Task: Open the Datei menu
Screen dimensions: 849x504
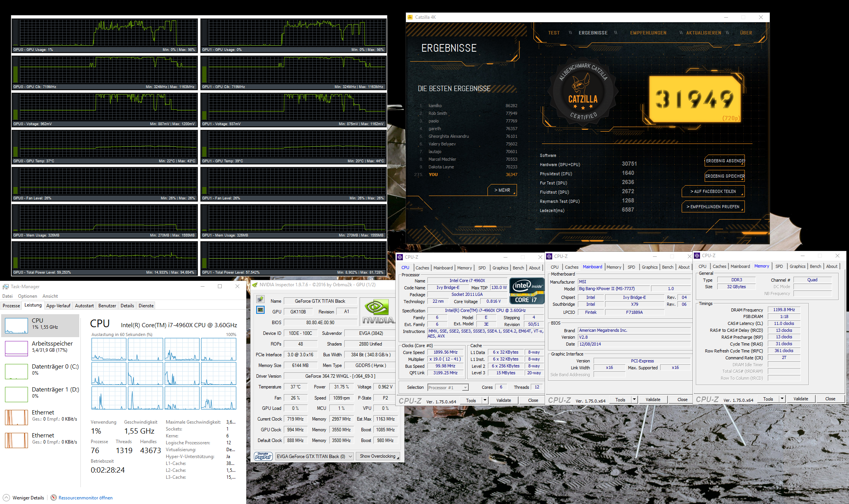Action: [x=8, y=296]
